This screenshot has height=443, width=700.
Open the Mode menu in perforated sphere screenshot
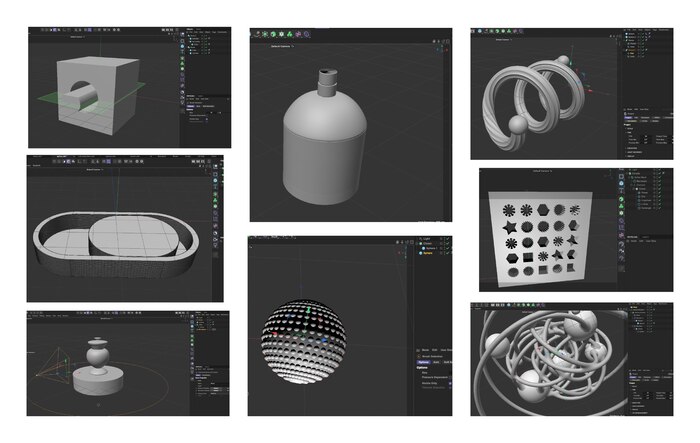click(425, 350)
